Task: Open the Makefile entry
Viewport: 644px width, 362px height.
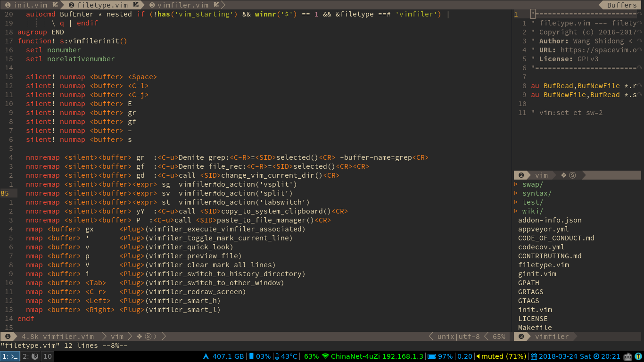Action: pos(535,328)
